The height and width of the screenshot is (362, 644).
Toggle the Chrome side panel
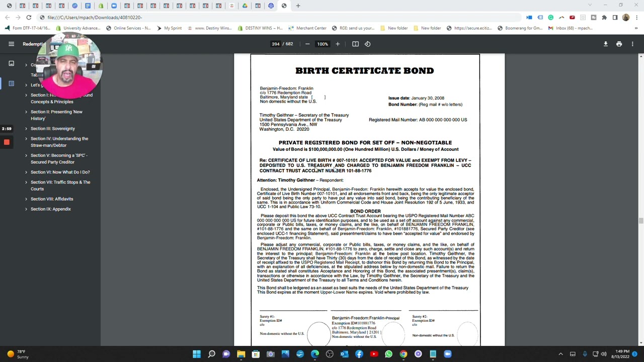[615, 17]
